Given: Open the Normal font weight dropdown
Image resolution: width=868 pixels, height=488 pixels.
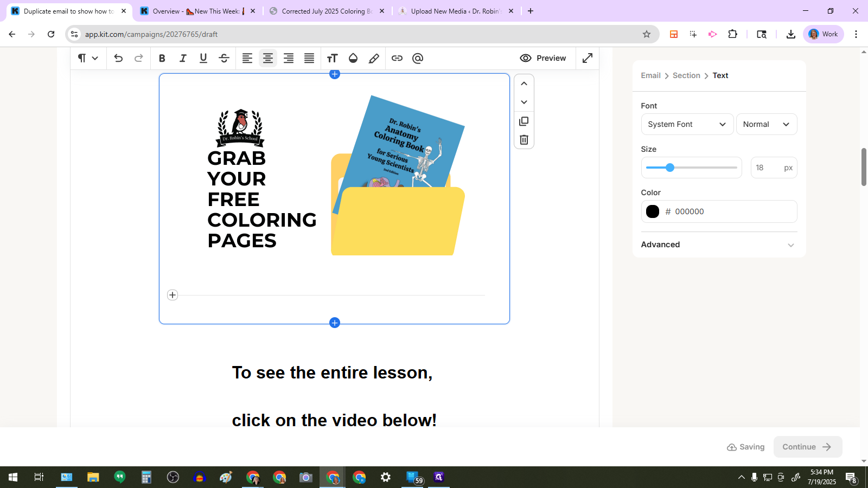Looking at the screenshot, I should [x=766, y=124].
